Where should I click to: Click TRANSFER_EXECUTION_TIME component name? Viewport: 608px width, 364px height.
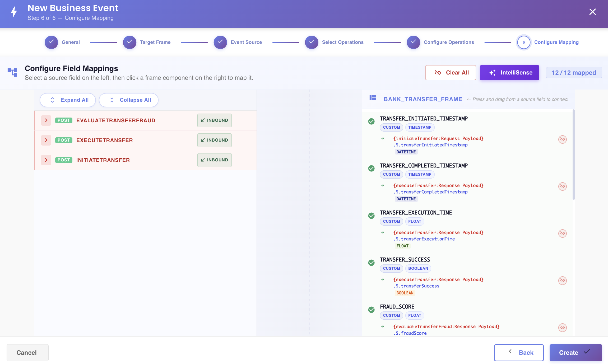(x=416, y=213)
